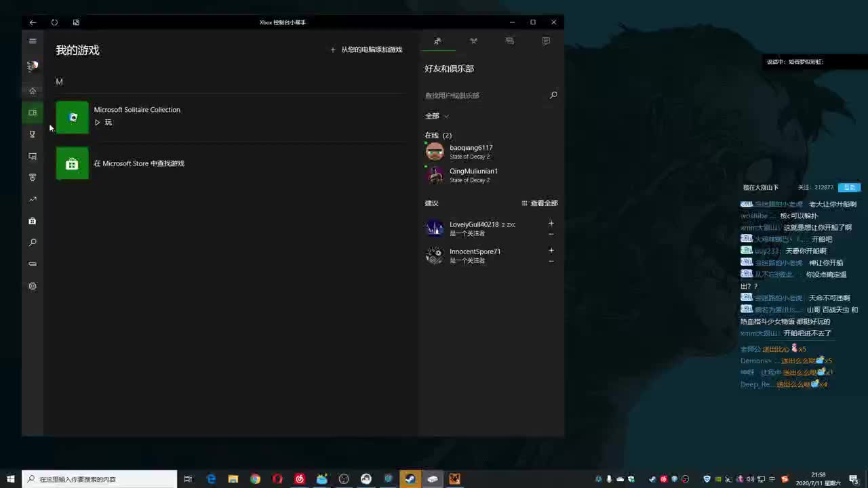Open Task View on the taskbar

pos(189,479)
